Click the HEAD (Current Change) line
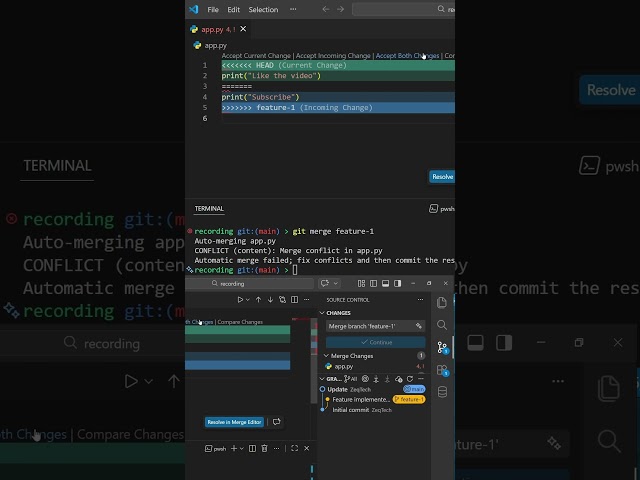 point(338,65)
